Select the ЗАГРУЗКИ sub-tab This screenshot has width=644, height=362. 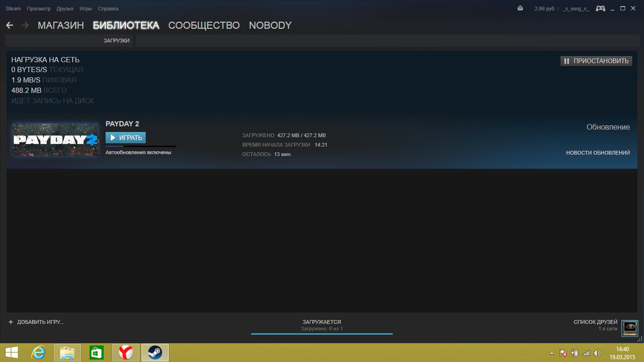click(x=117, y=41)
